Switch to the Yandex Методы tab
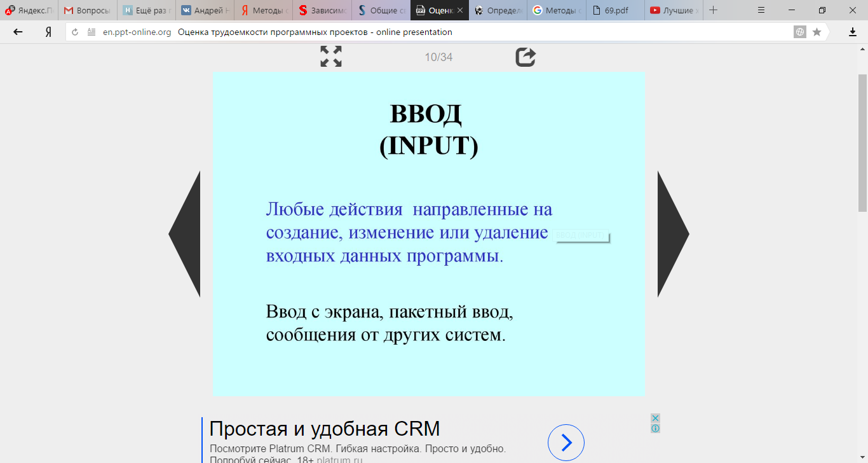Screen dimensions: 868x463 (x=264, y=10)
